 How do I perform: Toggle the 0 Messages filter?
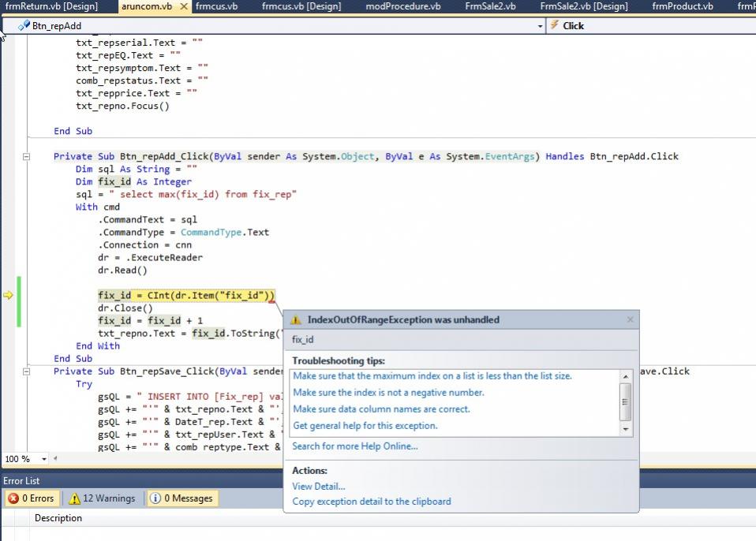182,498
